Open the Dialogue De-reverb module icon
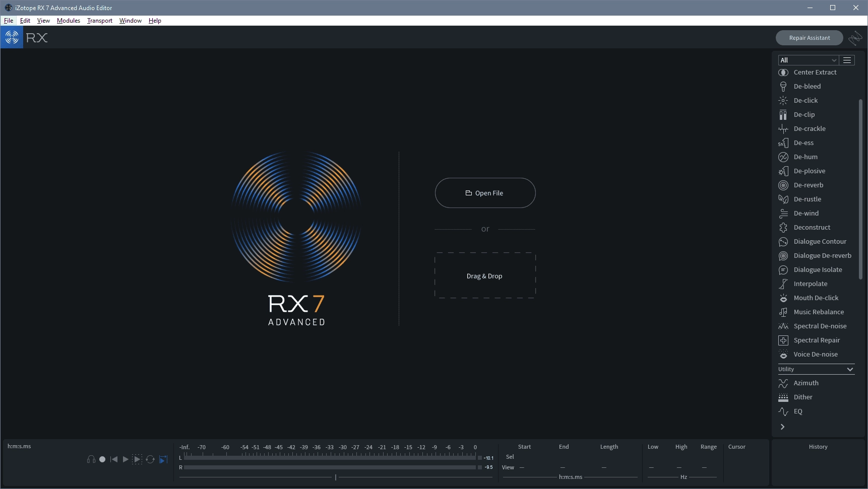Screen dimensions: 868x489 click(783, 256)
